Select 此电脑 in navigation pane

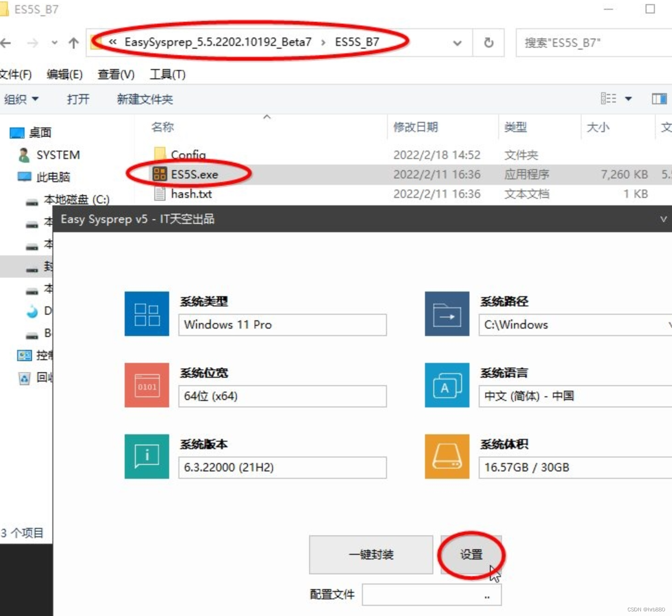(x=44, y=177)
